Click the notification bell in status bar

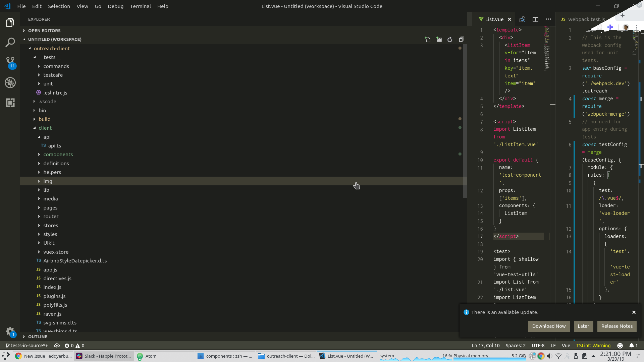pyautogui.click(x=633, y=346)
